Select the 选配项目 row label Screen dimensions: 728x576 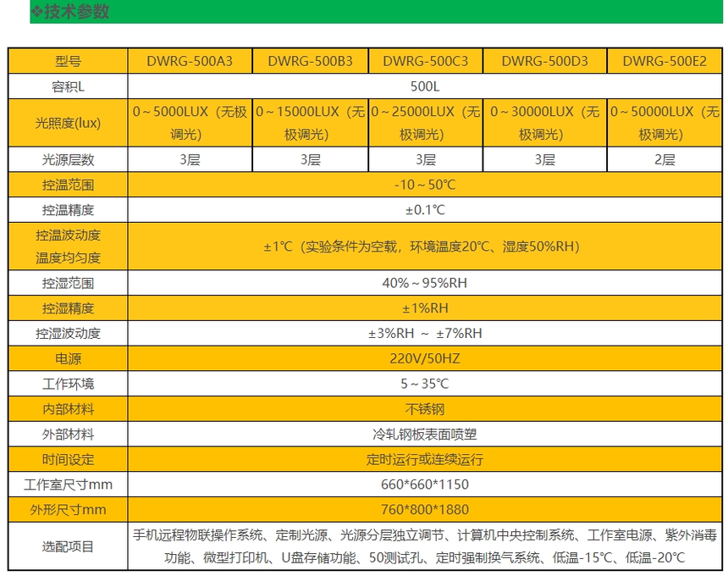(x=69, y=546)
